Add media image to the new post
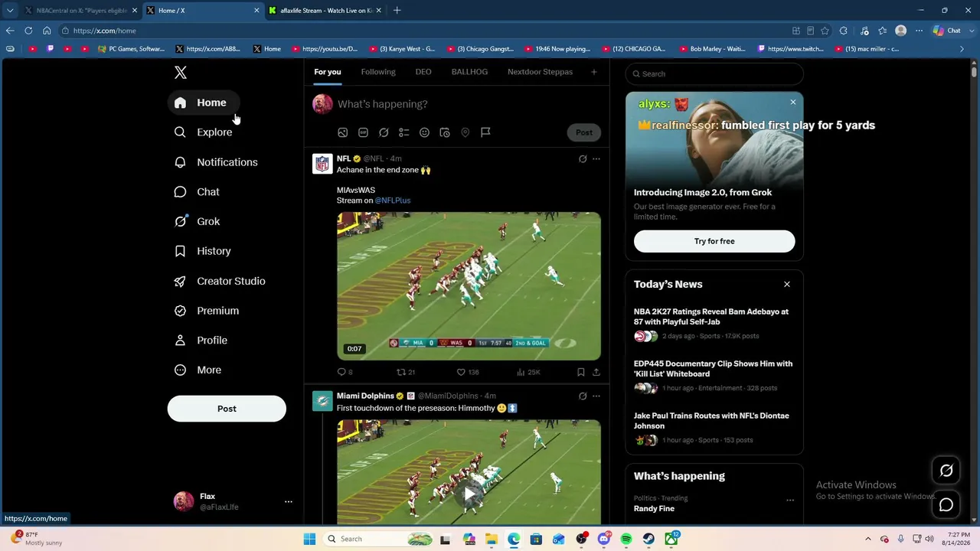This screenshot has height=551, width=980. point(343,132)
